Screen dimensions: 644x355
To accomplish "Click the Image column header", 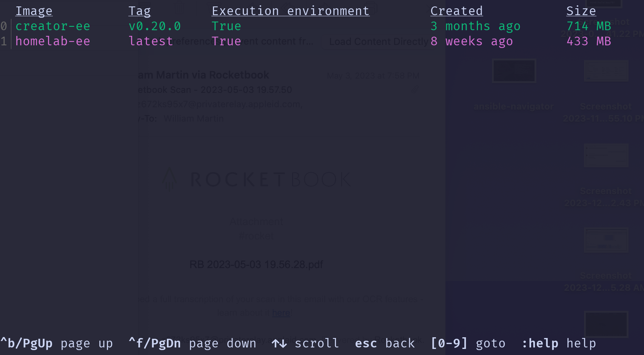I will coord(34,10).
